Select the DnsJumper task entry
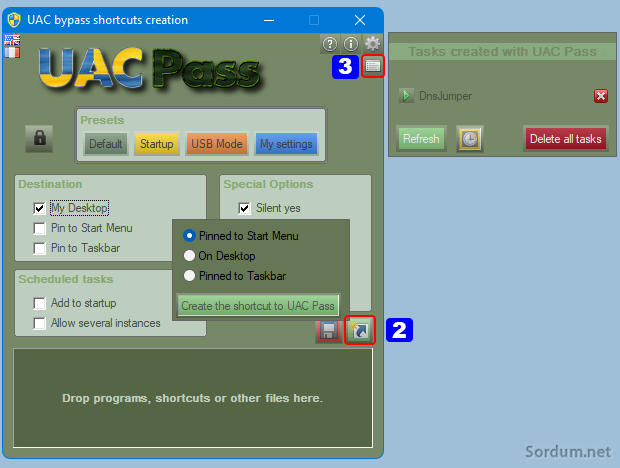Viewport: 620px width, 468px height. point(445,96)
